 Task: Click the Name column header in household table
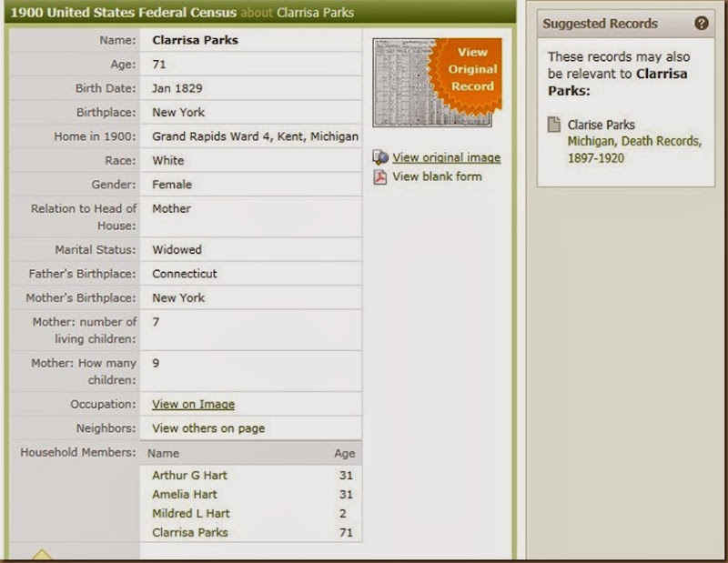coord(163,454)
